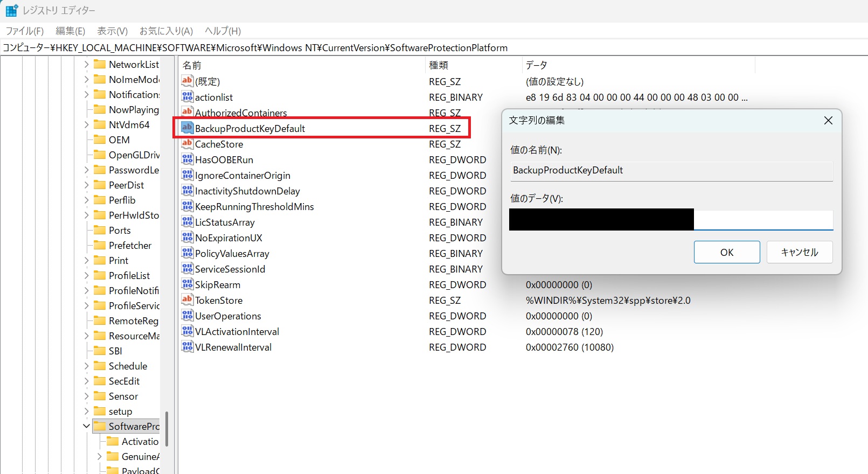This screenshot has width=868, height=474.
Task: Expand the NetworkList tree node
Action: pyautogui.click(x=86, y=64)
